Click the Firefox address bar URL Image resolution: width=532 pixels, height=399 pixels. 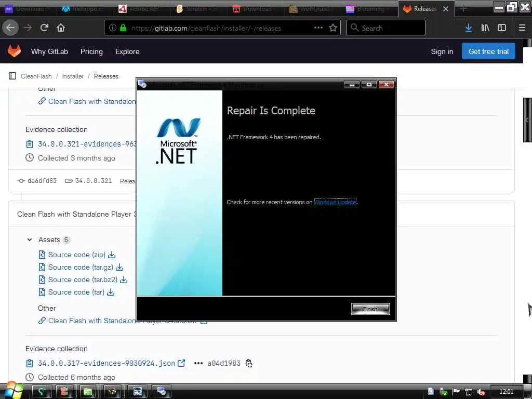[x=206, y=28]
